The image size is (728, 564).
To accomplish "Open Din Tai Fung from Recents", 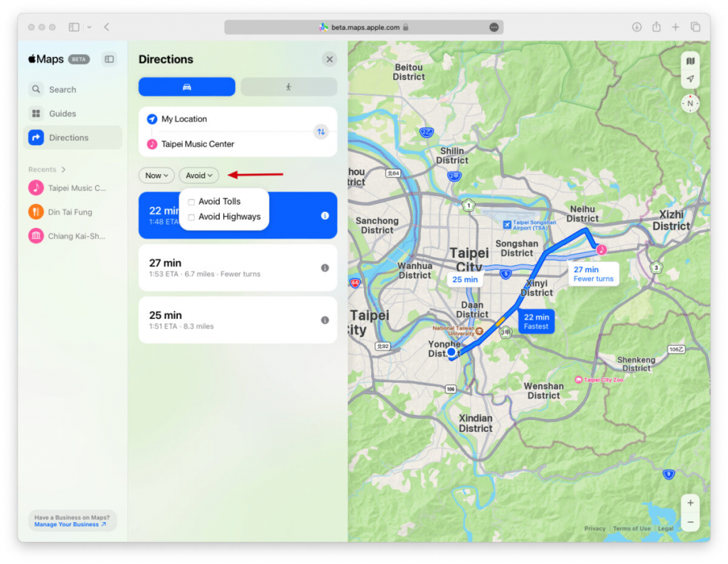I will click(x=69, y=212).
